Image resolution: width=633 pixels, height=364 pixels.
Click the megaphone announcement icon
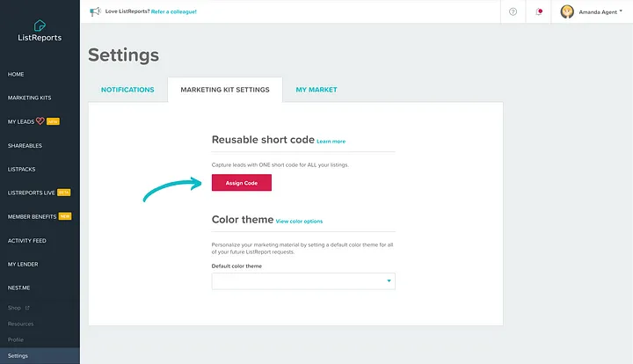tap(95, 11)
